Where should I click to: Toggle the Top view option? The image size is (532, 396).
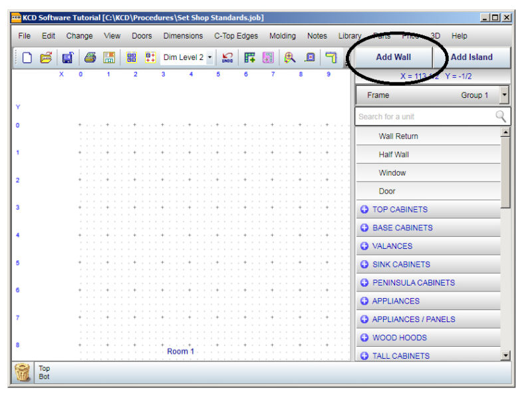pos(44,367)
